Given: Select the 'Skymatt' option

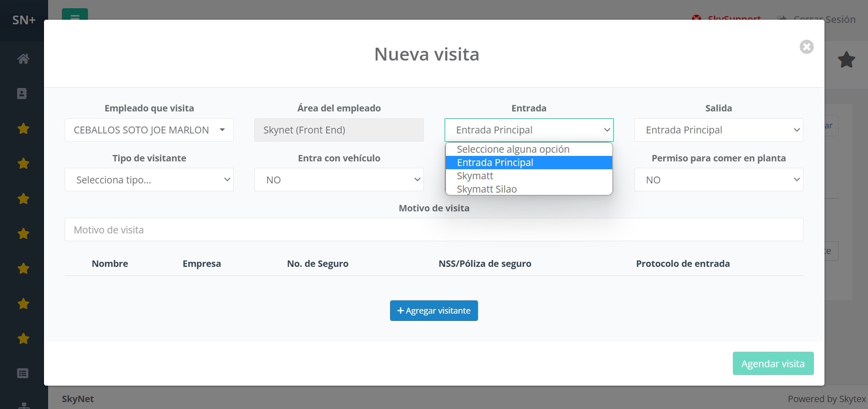Looking at the screenshot, I should tap(529, 176).
